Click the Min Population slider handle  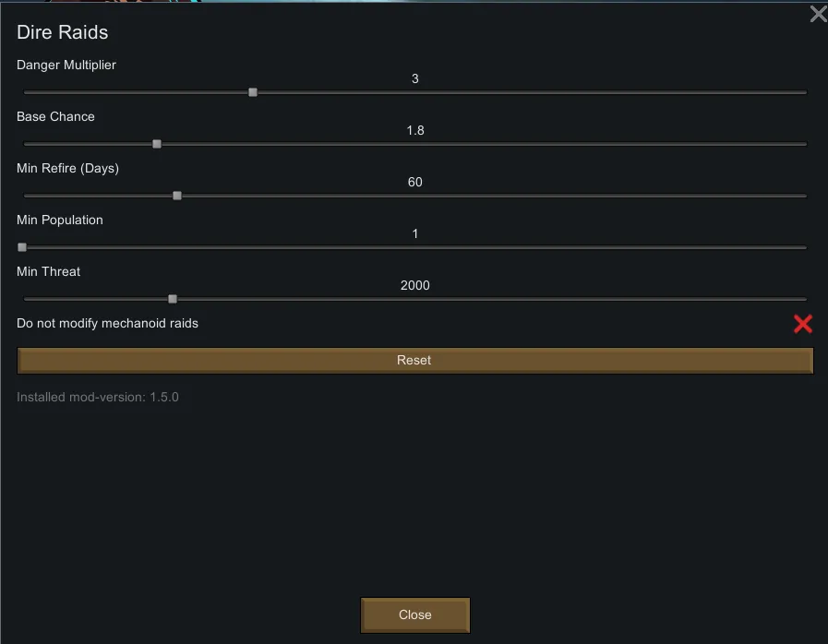[22, 247]
